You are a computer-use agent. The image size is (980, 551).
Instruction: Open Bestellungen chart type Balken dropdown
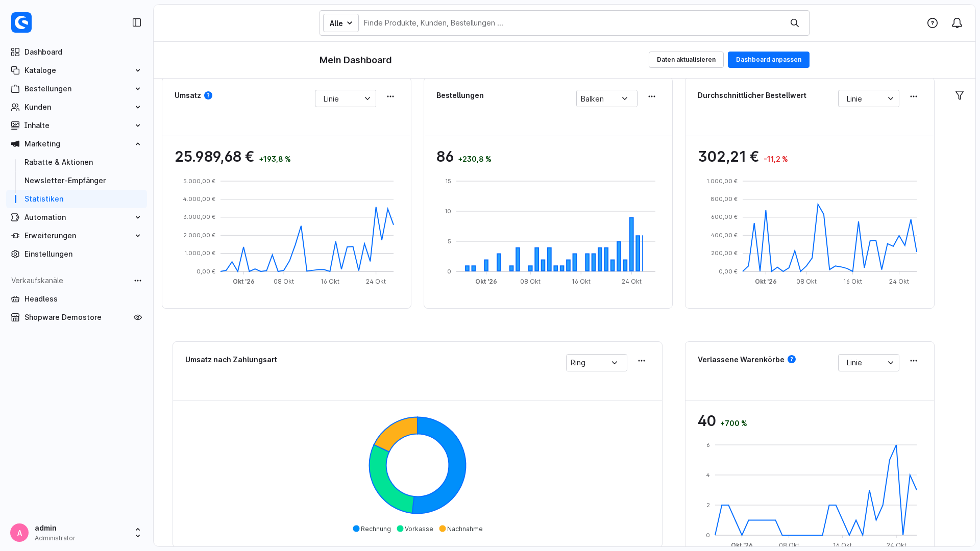[607, 98]
